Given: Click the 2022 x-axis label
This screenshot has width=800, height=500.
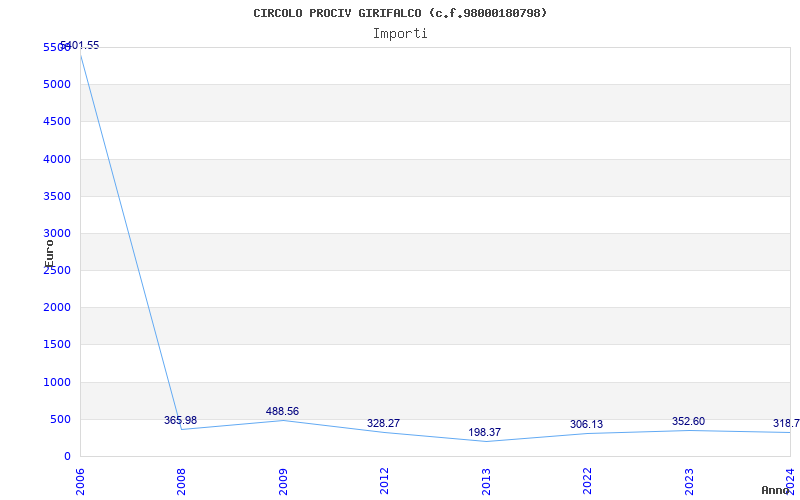Looking at the screenshot, I should [x=587, y=482].
